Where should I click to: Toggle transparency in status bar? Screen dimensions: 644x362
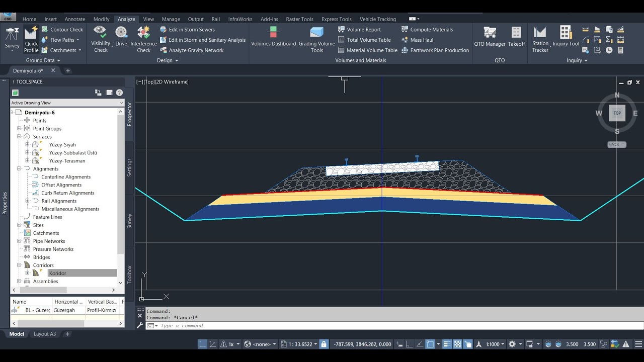pos(457,344)
